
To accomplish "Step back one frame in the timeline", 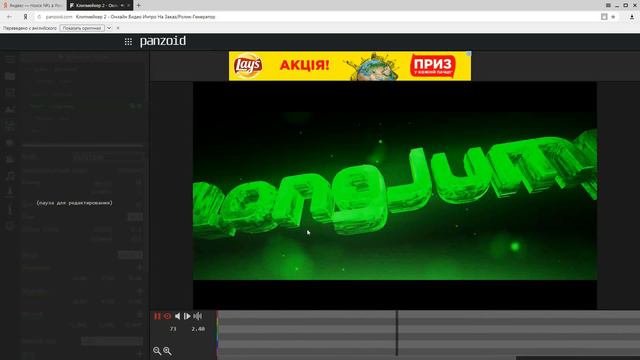I will tap(178, 316).
